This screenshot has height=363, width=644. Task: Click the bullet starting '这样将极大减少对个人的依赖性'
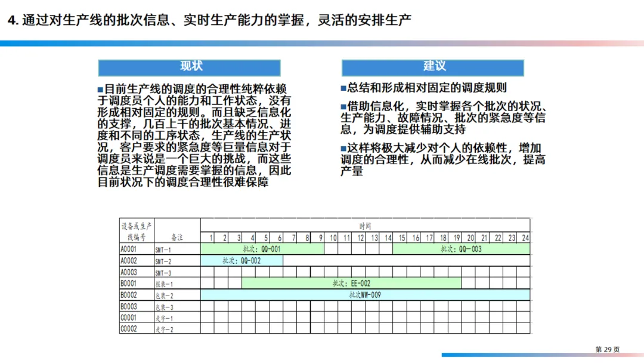[443, 159]
